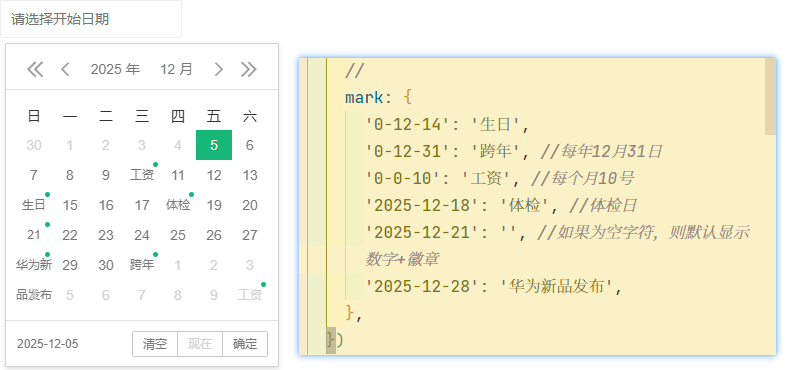Select date 29 in the calendar
This screenshot has height=370, width=787.
click(x=70, y=265)
